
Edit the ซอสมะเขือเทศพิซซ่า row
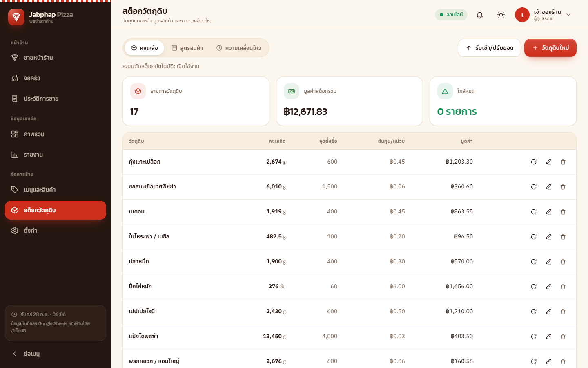[x=548, y=187]
